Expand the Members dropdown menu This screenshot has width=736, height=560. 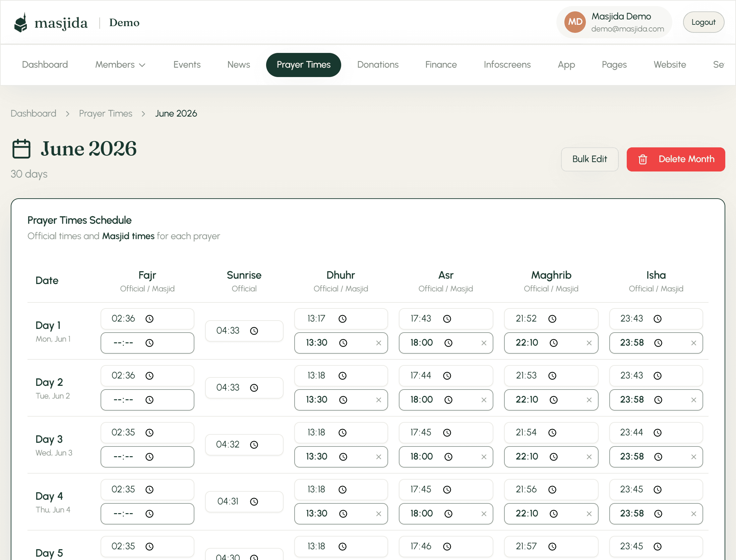[x=120, y=65]
